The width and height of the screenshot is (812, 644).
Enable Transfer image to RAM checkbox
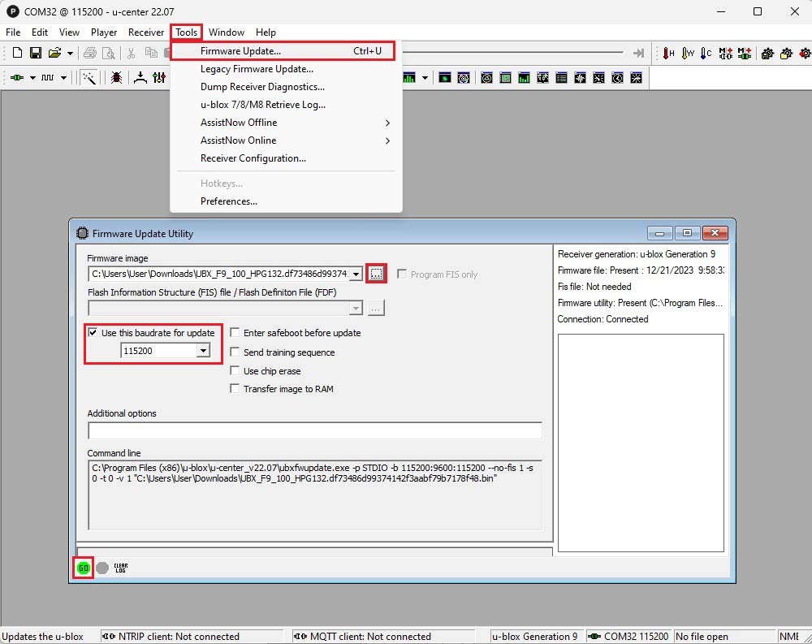(235, 389)
